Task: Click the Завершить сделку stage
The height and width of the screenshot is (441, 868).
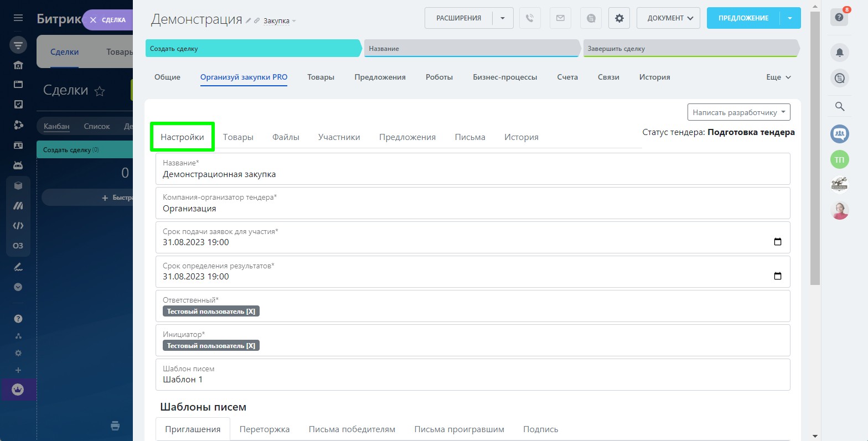Action: coord(689,49)
